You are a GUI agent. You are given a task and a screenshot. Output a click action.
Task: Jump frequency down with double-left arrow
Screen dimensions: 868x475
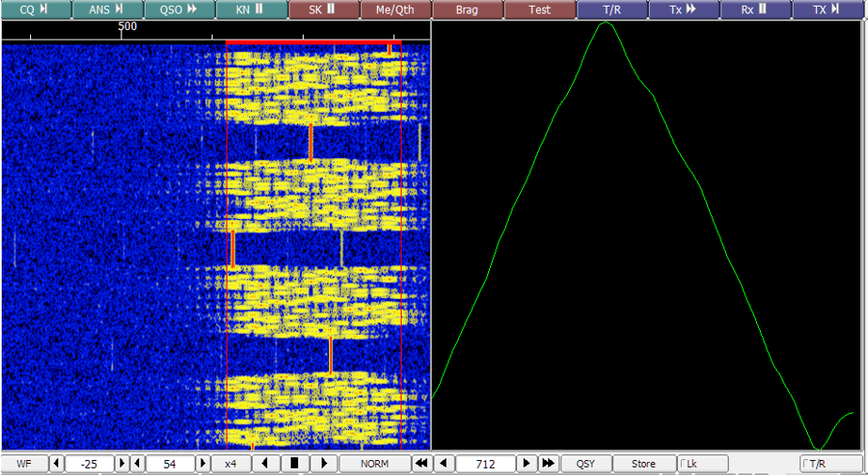click(x=422, y=464)
